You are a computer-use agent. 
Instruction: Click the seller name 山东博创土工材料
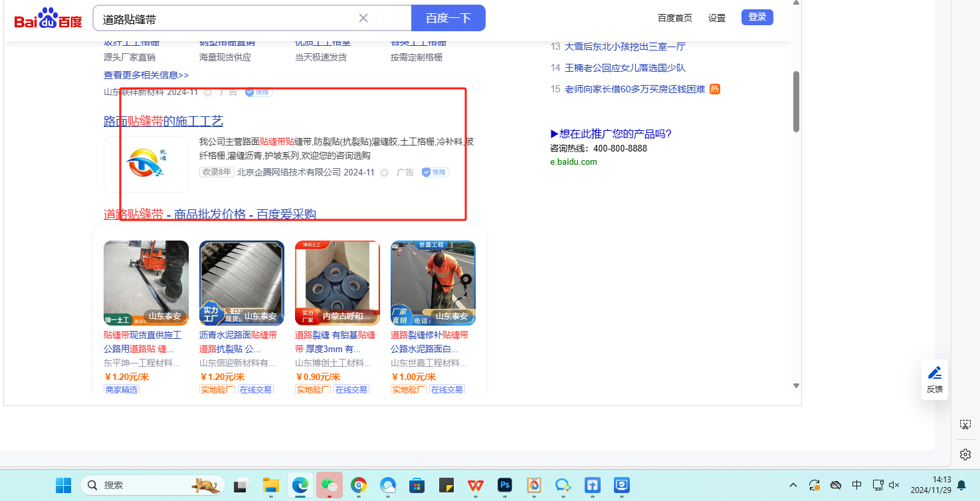pos(333,363)
